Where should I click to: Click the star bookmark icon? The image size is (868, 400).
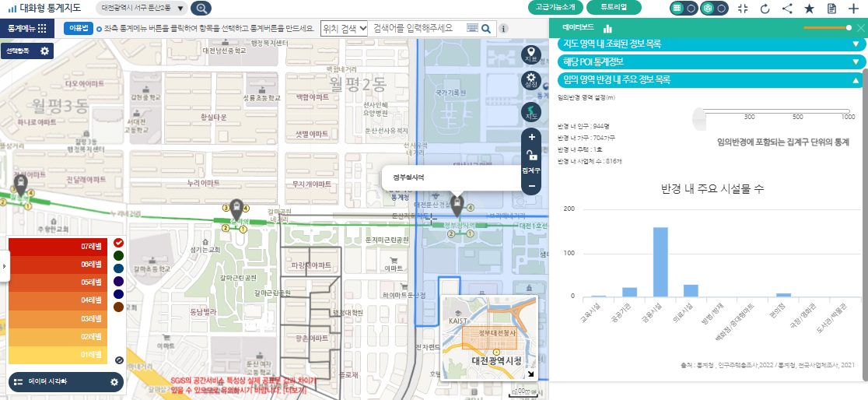point(809,9)
